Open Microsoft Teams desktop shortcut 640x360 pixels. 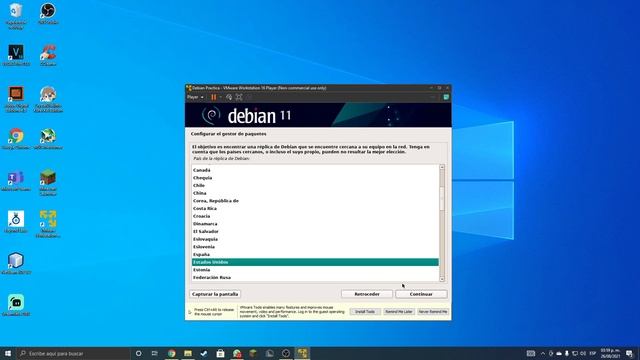coord(16,181)
